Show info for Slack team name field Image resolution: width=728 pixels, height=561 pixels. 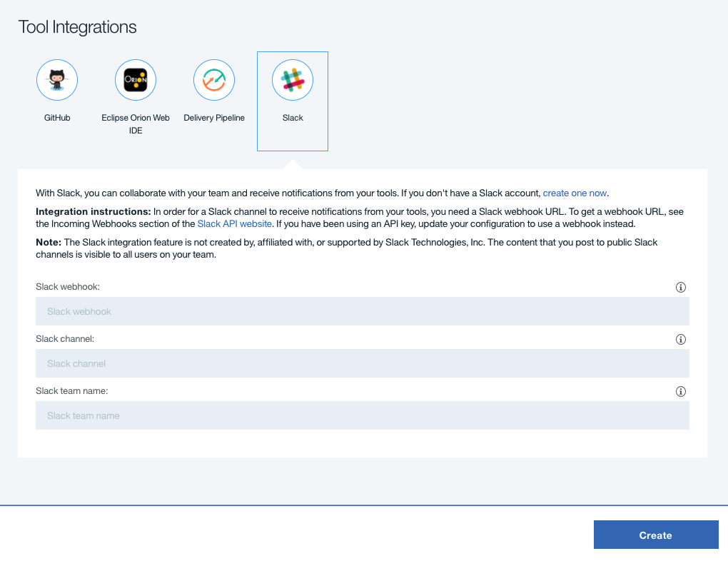point(681,391)
